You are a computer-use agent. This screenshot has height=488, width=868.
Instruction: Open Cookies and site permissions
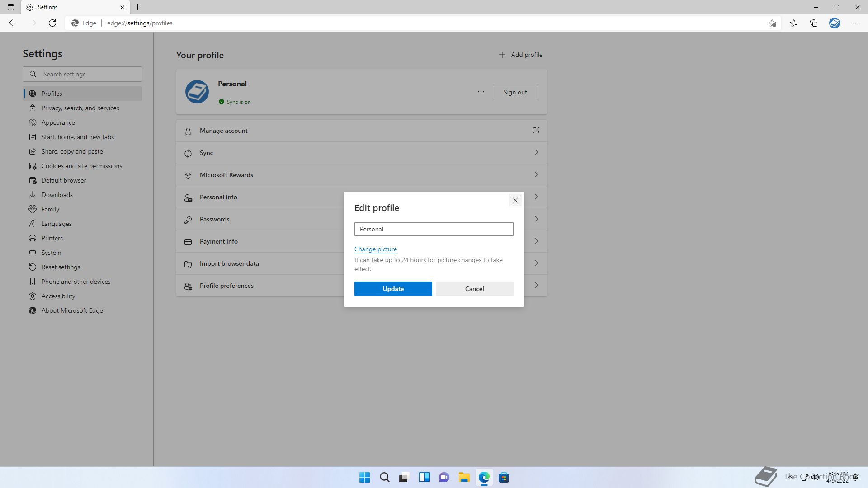(82, 166)
